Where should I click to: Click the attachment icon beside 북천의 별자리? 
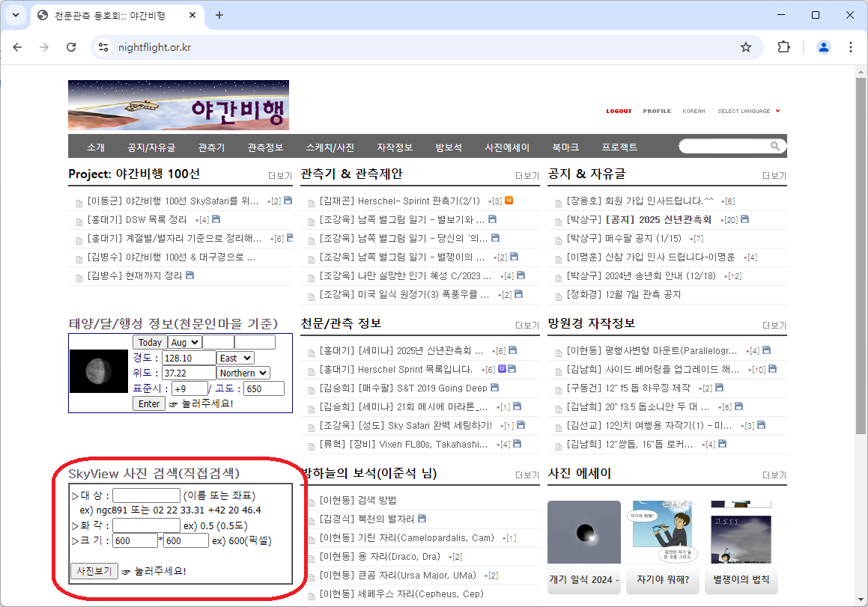point(422,519)
